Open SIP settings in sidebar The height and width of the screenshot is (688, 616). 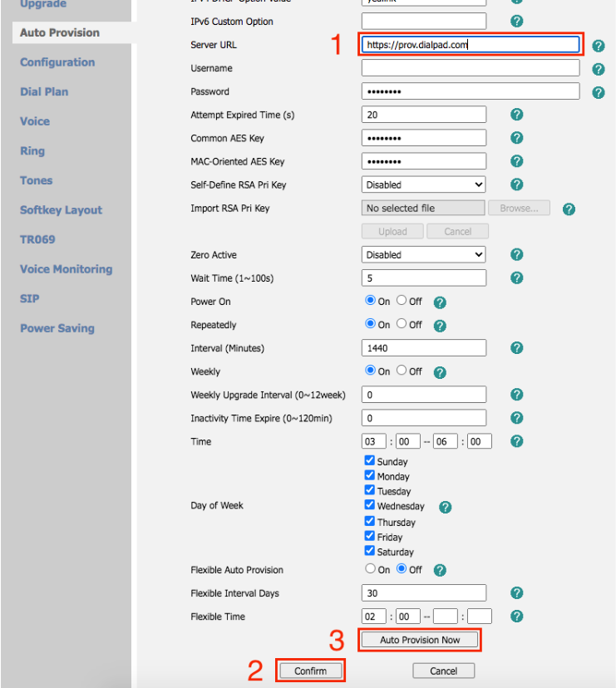pos(29,299)
